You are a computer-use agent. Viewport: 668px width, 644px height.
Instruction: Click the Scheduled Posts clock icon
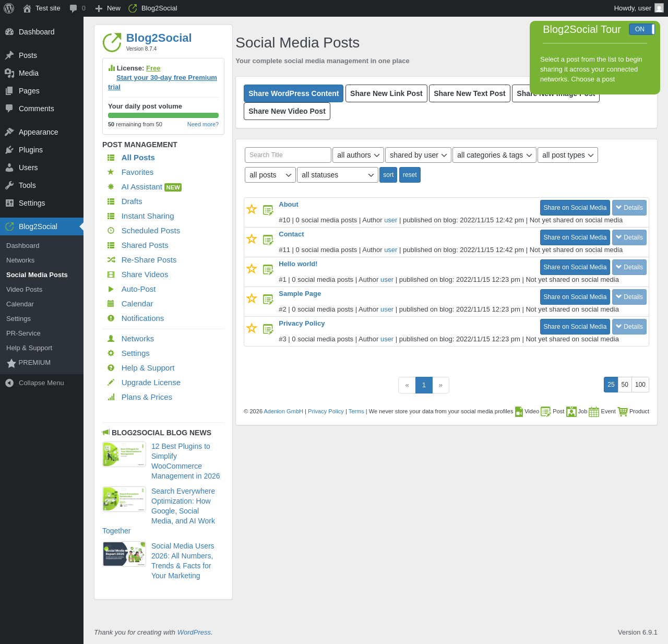111,231
